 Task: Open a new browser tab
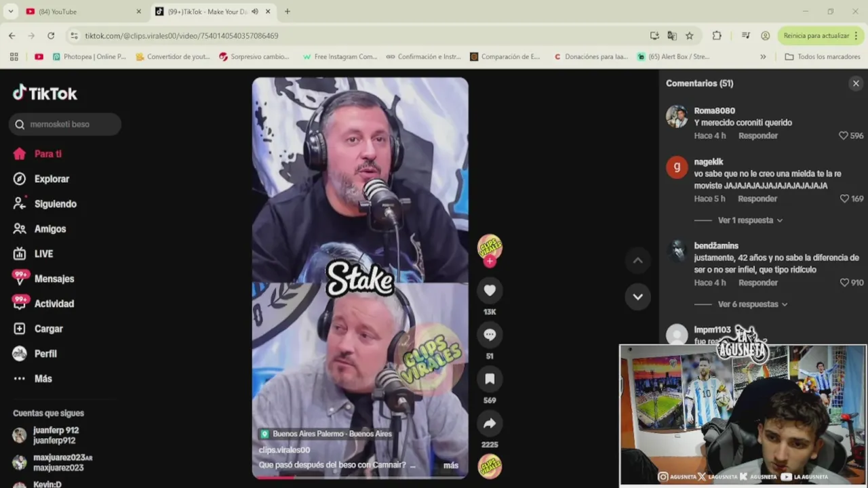point(288,12)
